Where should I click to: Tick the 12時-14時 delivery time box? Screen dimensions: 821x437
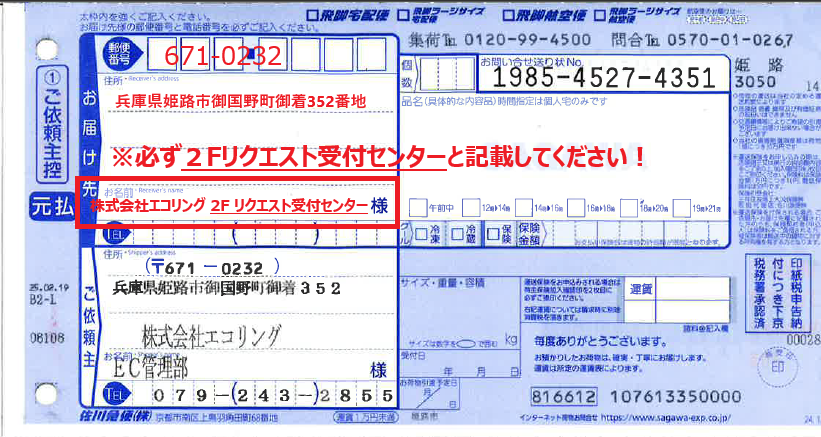[x=471, y=208]
